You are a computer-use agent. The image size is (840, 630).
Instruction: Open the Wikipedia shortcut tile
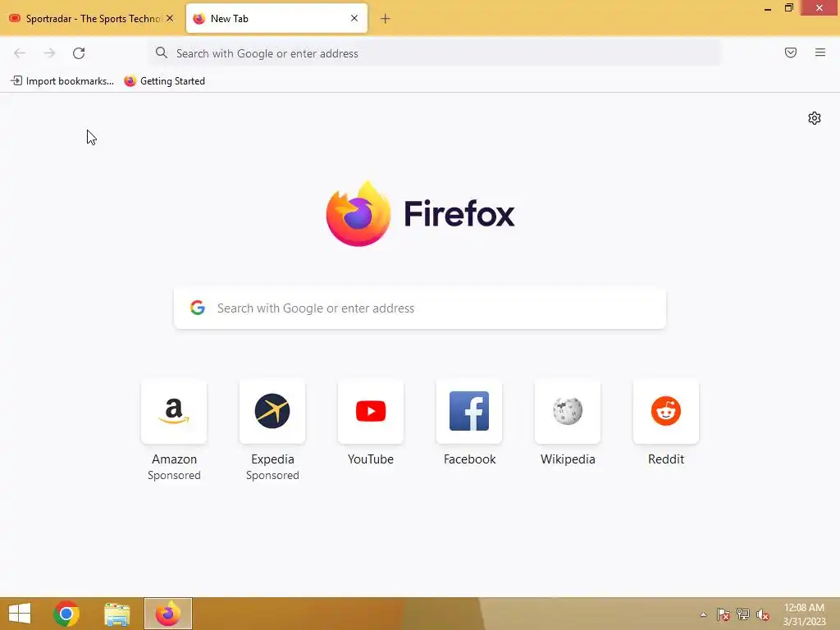pyautogui.click(x=568, y=412)
